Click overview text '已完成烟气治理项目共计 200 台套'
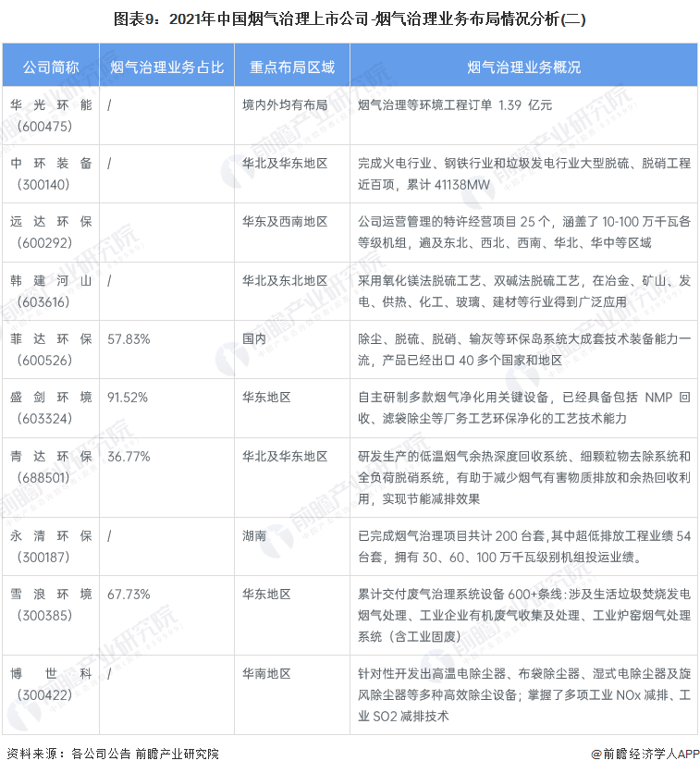700x773 pixels. click(451, 536)
